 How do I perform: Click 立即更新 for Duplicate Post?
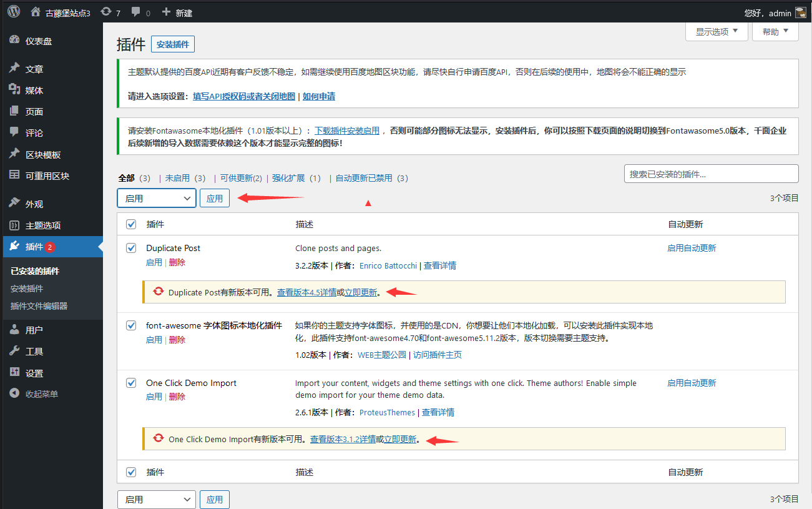[361, 292]
